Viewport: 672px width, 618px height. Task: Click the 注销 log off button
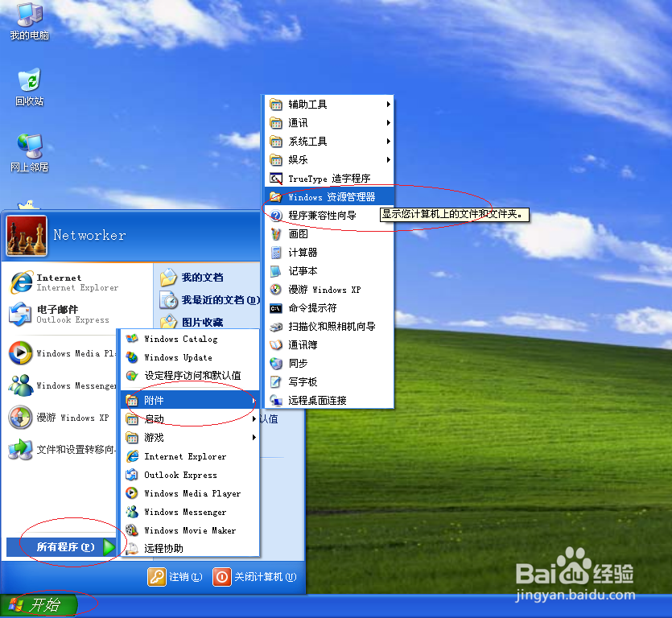pyautogui.click(x=175, y=577)
